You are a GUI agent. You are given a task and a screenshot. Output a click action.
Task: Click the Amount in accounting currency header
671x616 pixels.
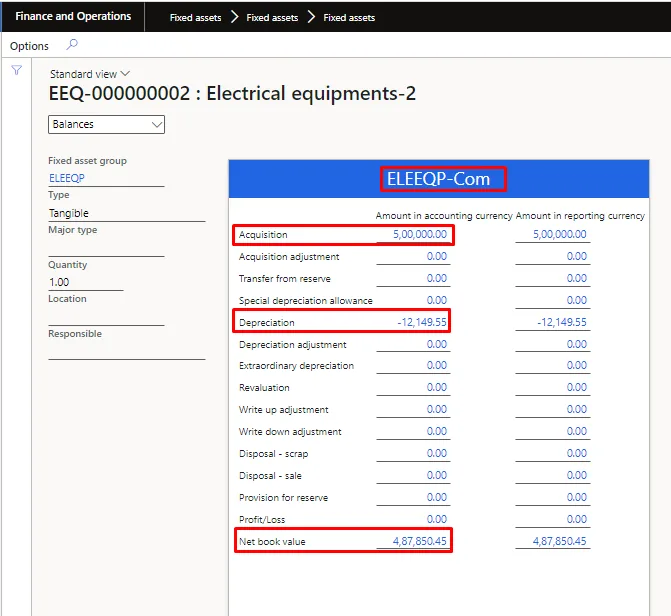click(444, 216)
